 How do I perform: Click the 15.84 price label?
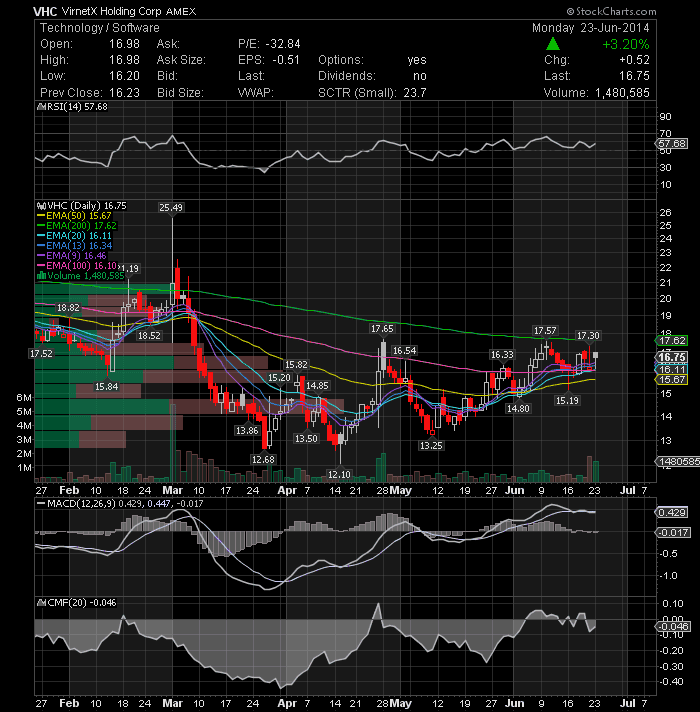point(106,386)
